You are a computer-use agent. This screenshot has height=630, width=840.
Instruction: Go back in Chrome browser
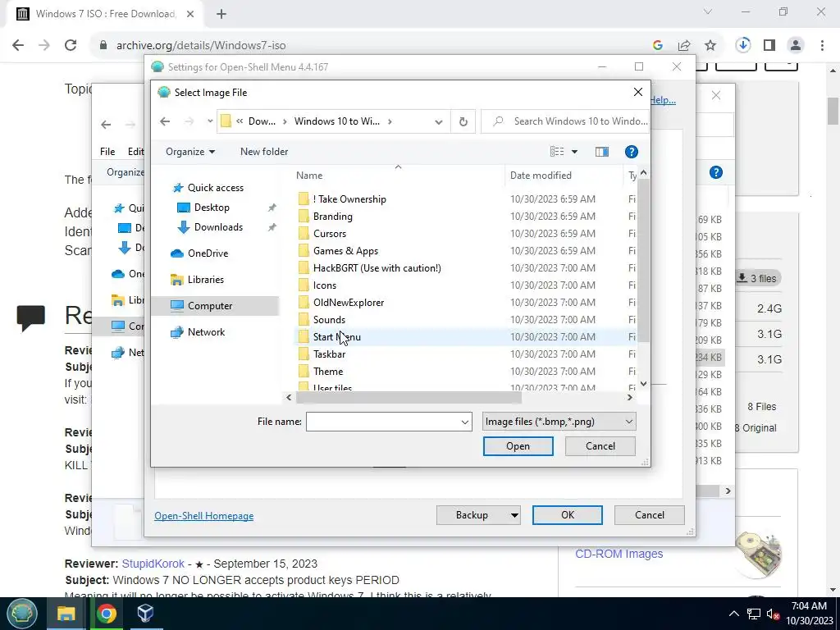click(x=18, y=45)
